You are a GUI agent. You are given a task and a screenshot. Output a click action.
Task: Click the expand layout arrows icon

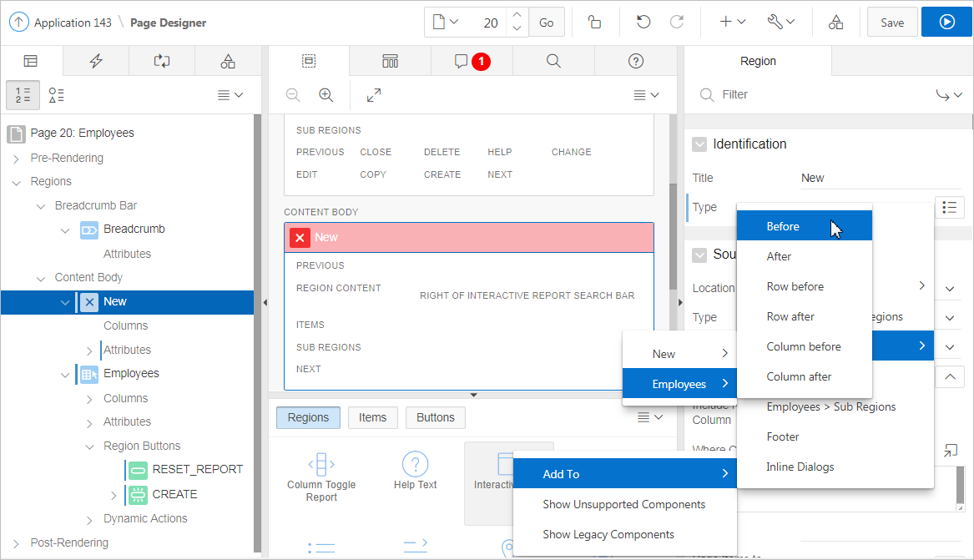pos(374,95)
